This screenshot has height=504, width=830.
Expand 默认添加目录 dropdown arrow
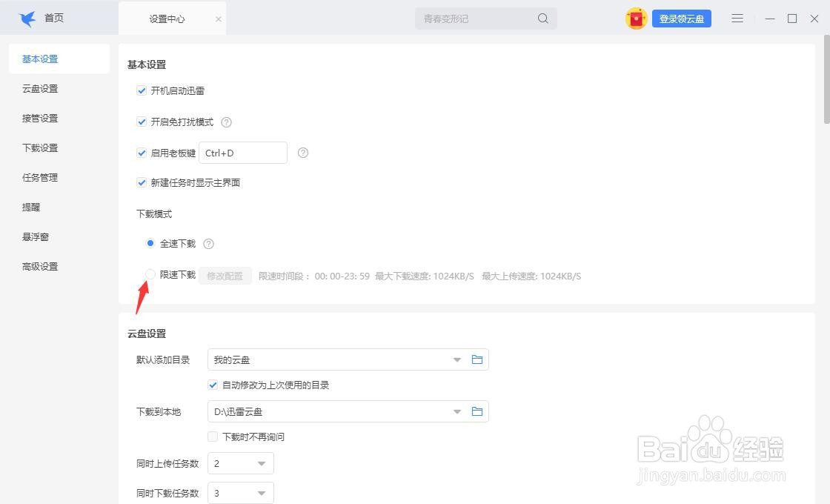point(456,360)
